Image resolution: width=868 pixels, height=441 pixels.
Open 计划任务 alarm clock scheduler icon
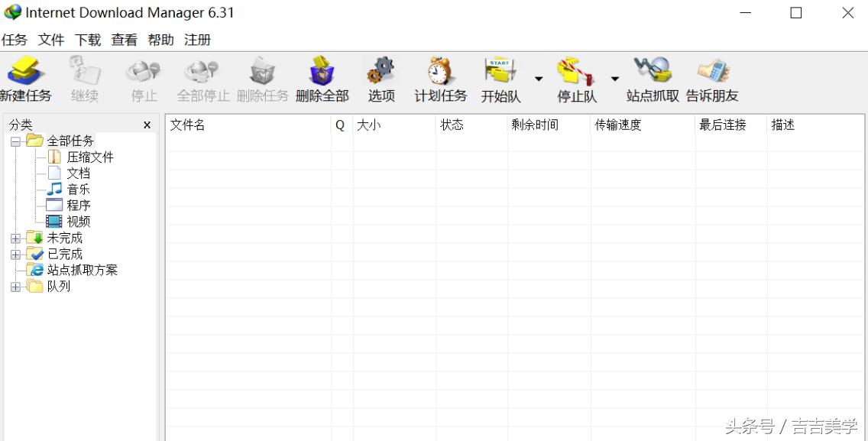(441, 71)
